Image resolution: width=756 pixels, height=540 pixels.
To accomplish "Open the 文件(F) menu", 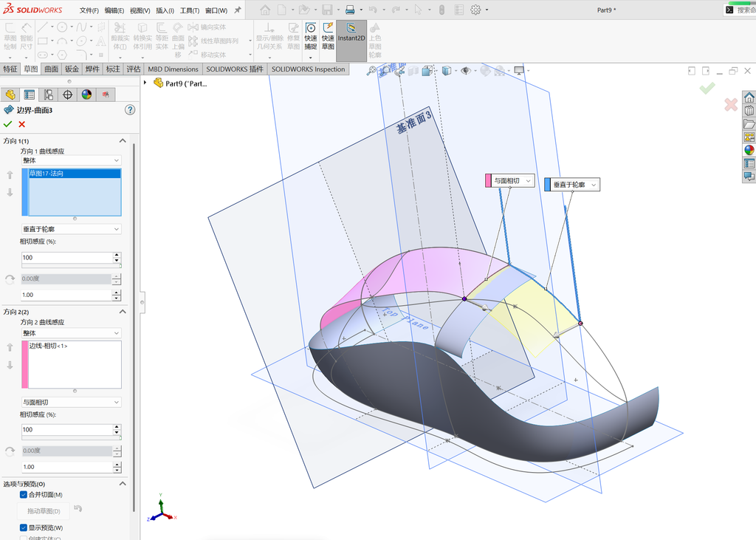I will click(x=89, y=10).
